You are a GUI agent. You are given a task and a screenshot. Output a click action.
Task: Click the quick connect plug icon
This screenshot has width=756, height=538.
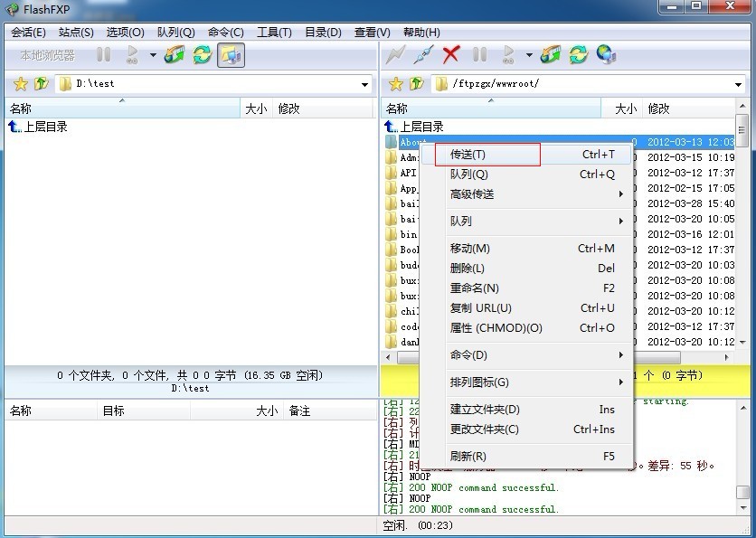point(422,55)
